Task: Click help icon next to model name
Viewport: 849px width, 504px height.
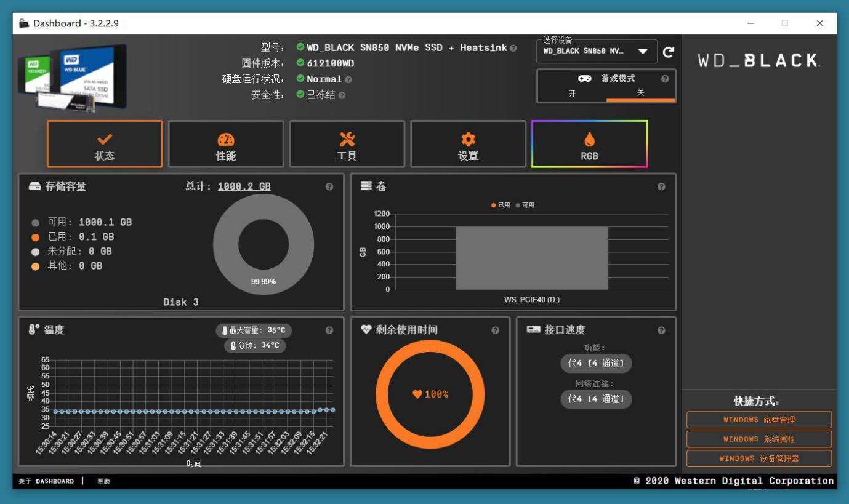Action: (x=513, y=48)
